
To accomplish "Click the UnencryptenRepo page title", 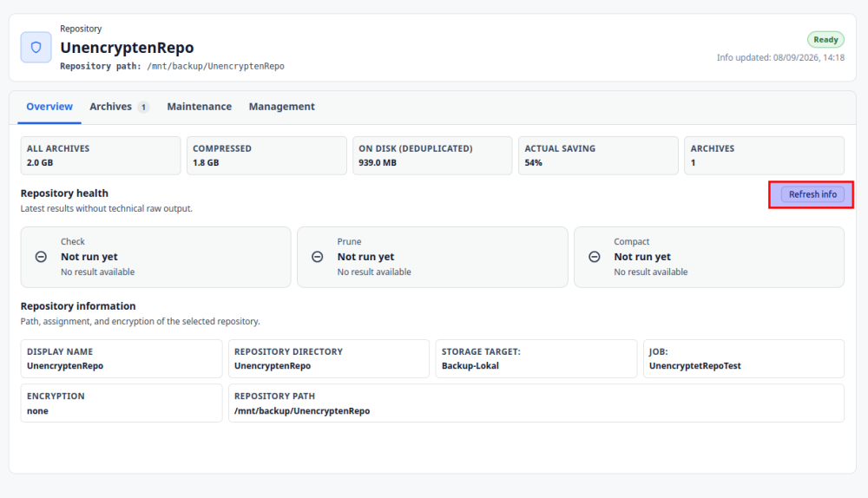I will point(127,48).
